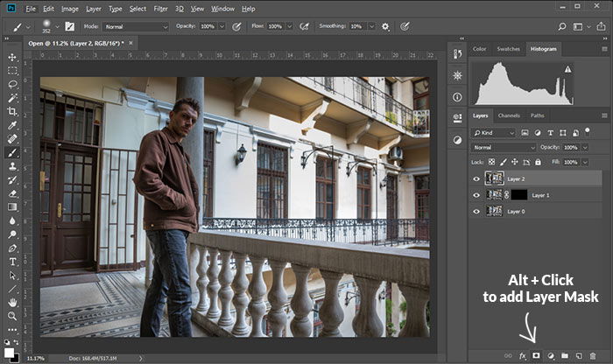Click the Add Layer Mask icon
The width and height of the screenshot is (613, 364).
click(536, 355)
